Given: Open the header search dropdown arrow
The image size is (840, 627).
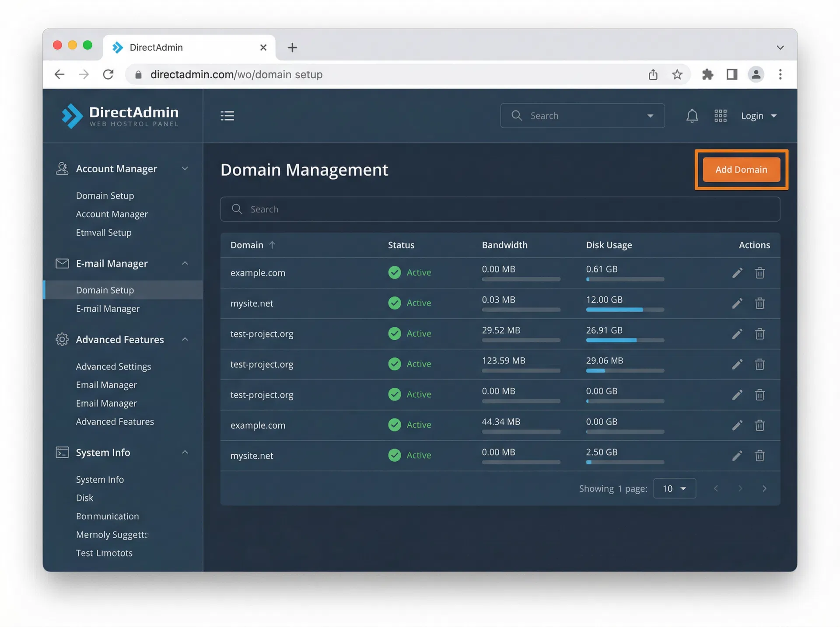Looking at the screenshot, I should 650,116.
